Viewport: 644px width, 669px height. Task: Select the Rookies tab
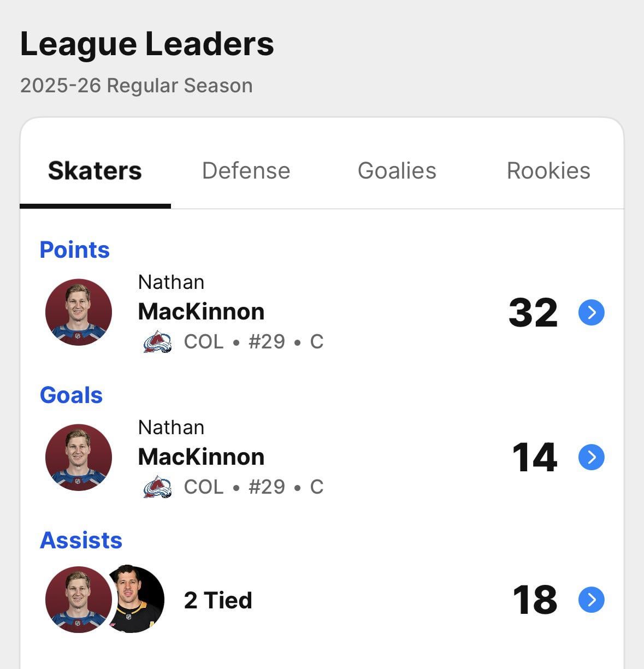pos(548,171)
